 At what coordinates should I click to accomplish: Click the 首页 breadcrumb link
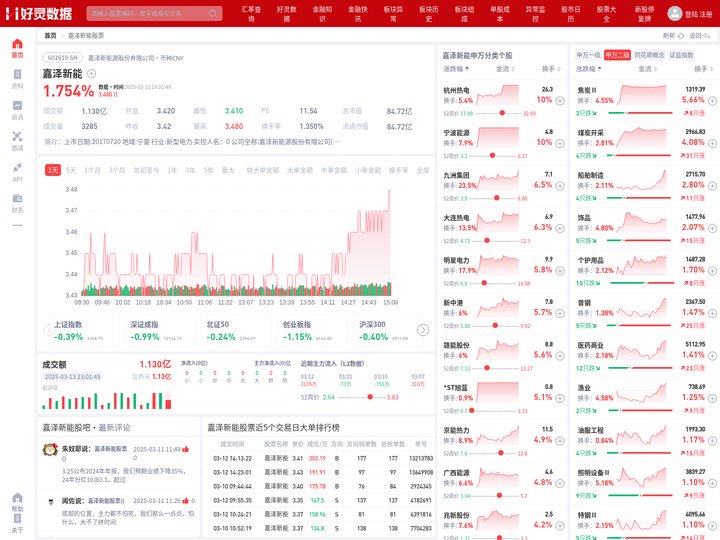coord(50,35)
